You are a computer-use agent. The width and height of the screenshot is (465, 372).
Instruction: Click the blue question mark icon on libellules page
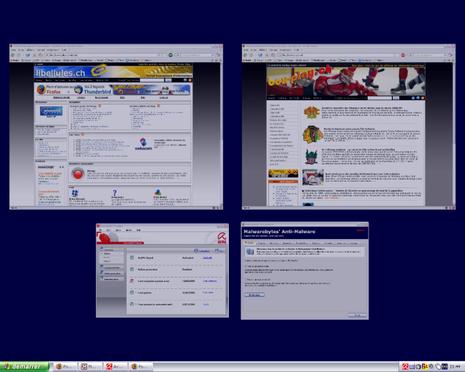point(115,193)
